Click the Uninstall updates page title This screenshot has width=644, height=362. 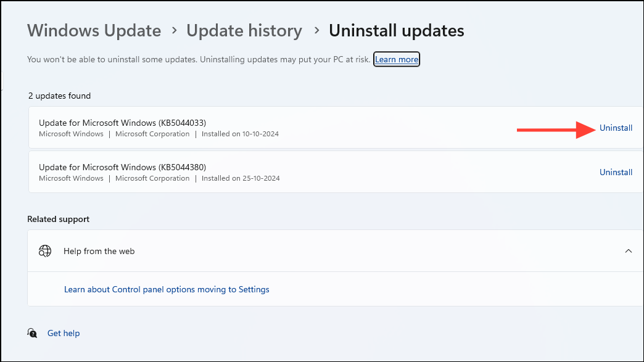[x=397, y=31]
